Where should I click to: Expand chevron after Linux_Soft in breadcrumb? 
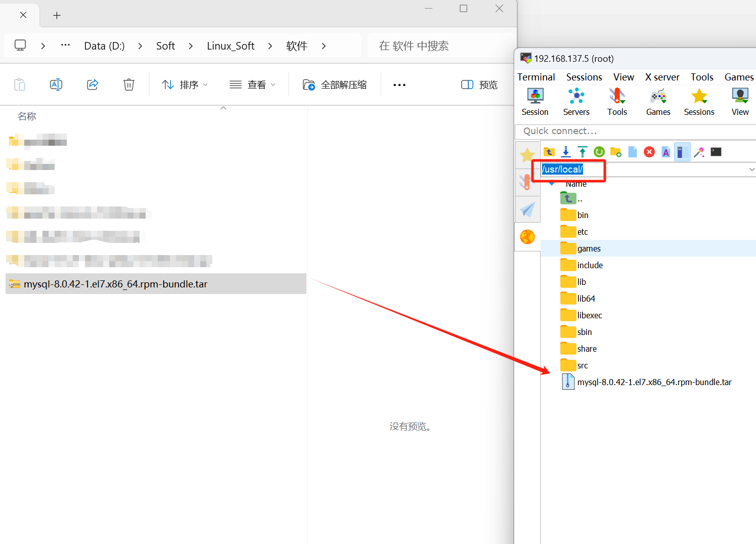(x=270, y=46)
